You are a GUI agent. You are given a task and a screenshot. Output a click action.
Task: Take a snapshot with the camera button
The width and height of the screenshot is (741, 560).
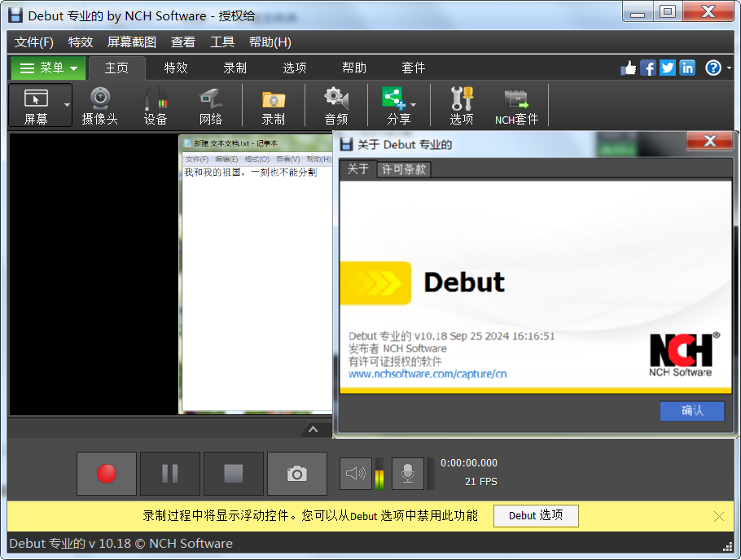pyautogui.click(x=296, y=473)
